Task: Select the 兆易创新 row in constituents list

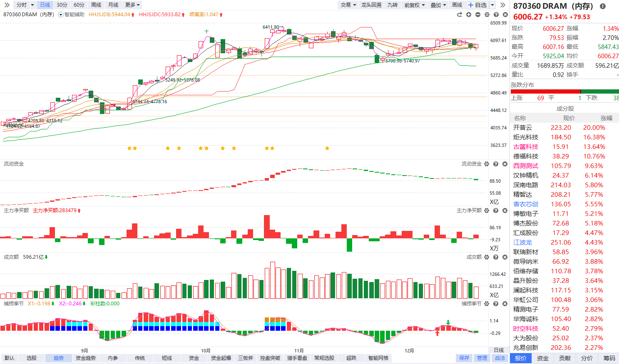Action: tap(565, 348)
